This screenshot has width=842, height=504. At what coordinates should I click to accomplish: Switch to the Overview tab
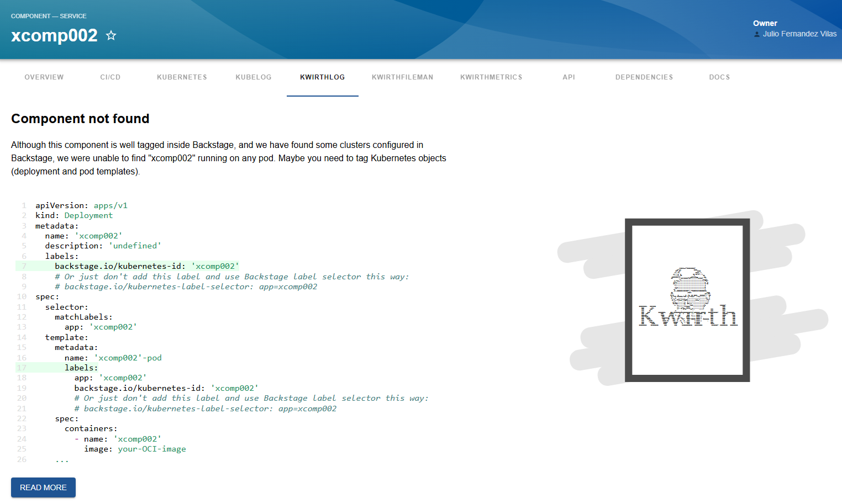pos(44,77)
